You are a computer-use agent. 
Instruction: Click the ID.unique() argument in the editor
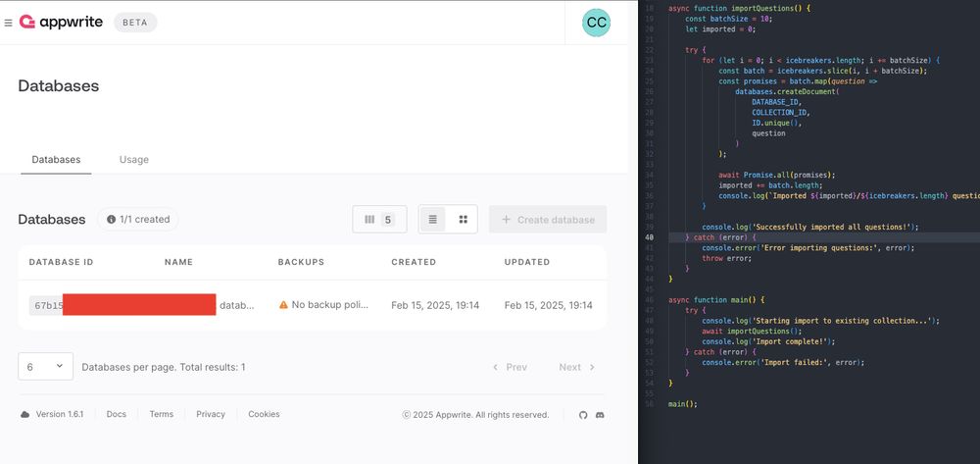click(777, 124)
